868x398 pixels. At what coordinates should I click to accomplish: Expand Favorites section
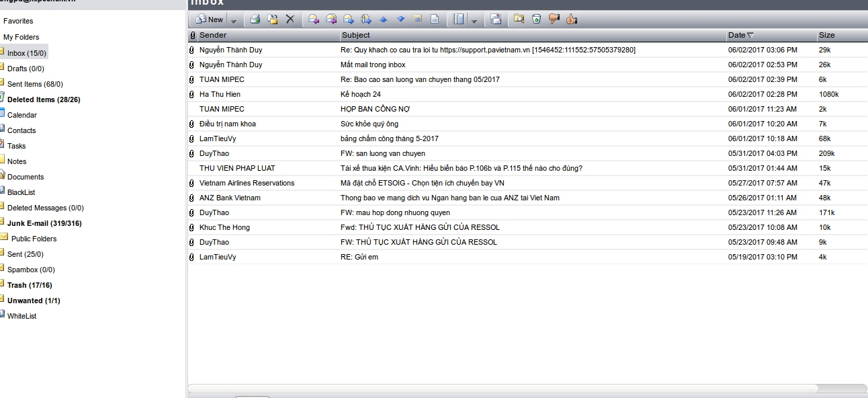tap(18, 22)
